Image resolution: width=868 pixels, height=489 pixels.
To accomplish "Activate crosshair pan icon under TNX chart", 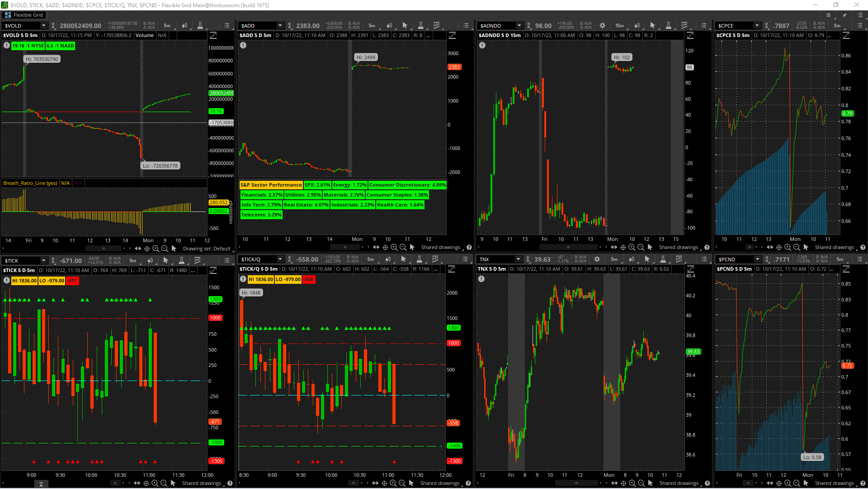I will (623, 483).
